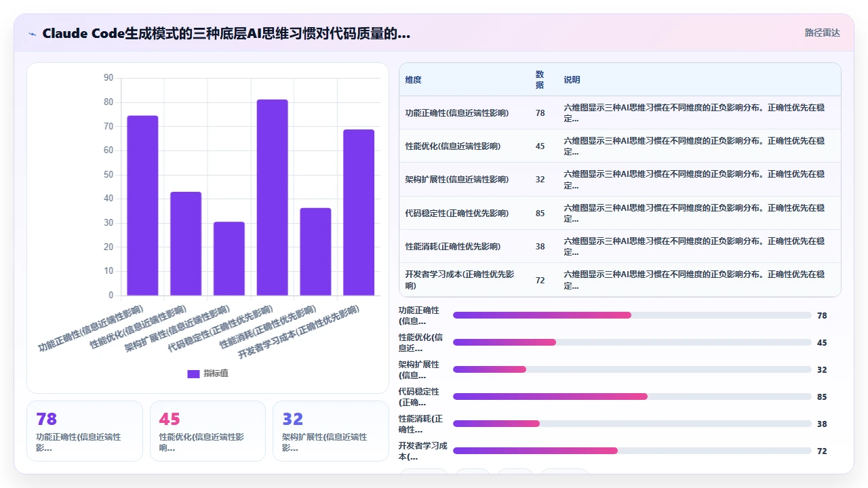868x488 pixels.
Task: Click the value 45 in the table's 数据 column
Action: click(x=540, y=146)
